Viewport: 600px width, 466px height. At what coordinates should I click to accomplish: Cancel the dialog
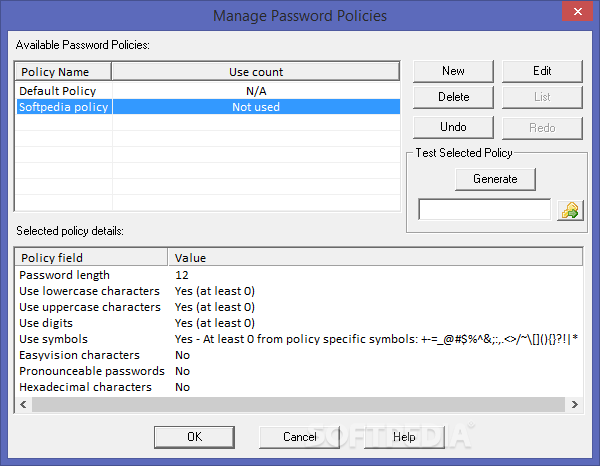coord(300,437)
